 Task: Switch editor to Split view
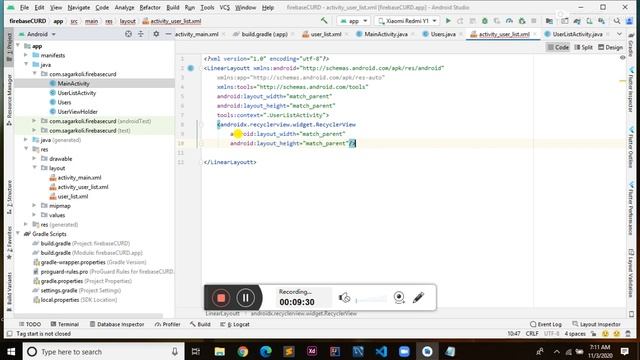click(x=583, y=47)
